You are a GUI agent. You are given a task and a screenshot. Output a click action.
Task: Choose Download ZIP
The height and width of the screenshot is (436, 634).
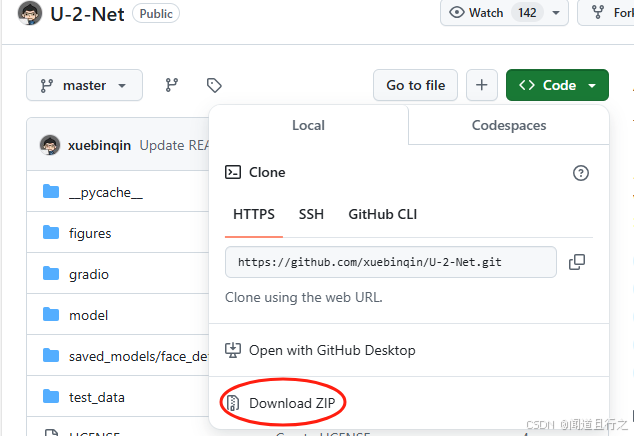click(409, 403)
